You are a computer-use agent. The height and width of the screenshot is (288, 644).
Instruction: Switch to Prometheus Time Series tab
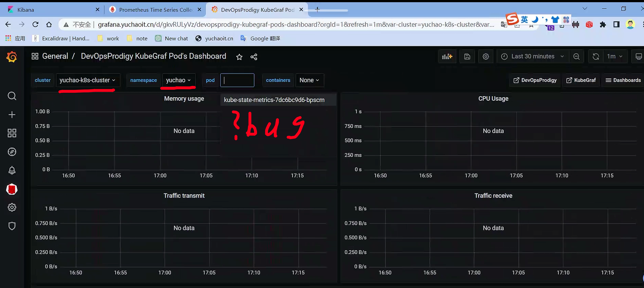(x=155, y=10)
